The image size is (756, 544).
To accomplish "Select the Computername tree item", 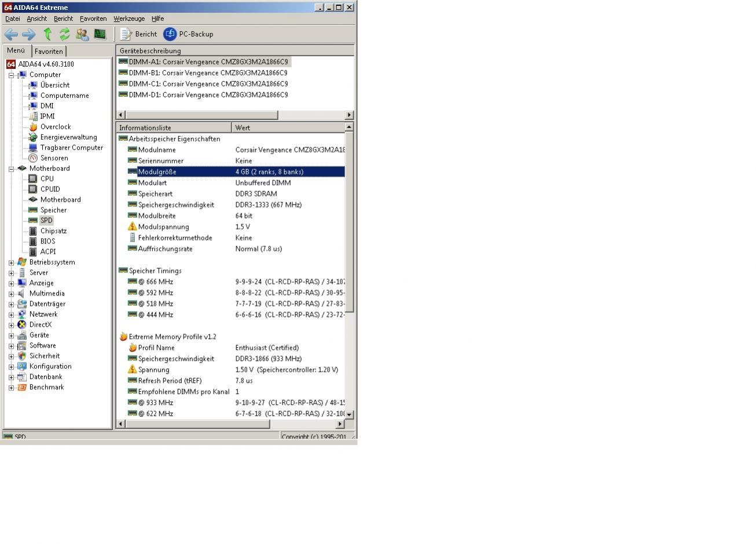I will pyautogui.click(x=64, y=96).
